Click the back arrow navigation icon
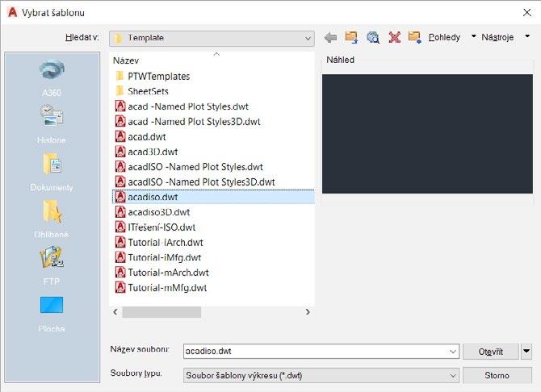The height and width of the screenshot is (392, 541). click(330, 37)
